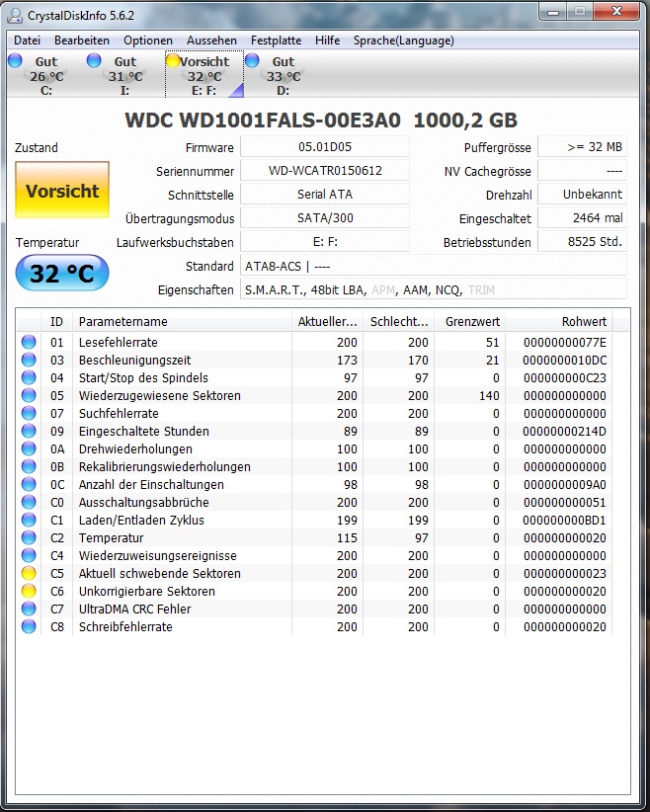Click the Schnittstelle field Serial ATA
This screenshot has width=650, height=812.
click(x=325, y=195)
